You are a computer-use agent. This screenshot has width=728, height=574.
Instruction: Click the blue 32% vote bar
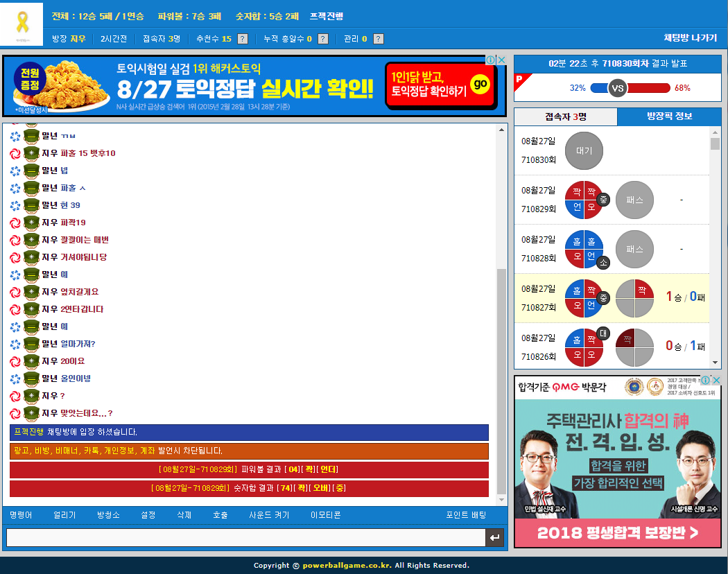click(x=599, y=88)
